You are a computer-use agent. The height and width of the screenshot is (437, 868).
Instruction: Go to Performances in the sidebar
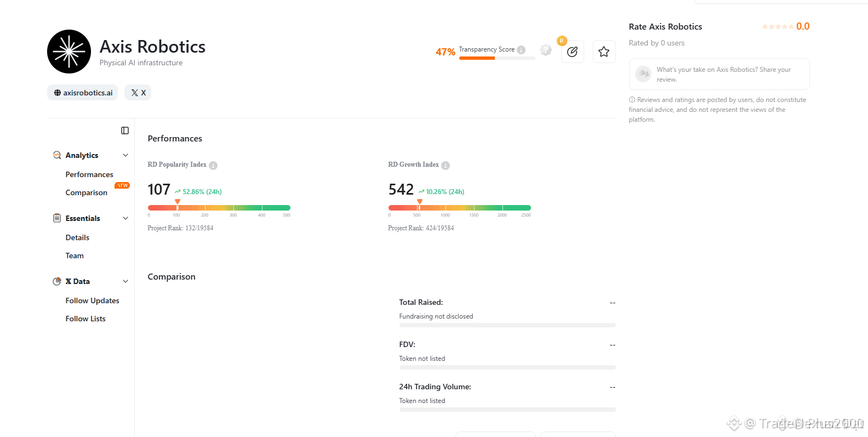click(89, 174)
